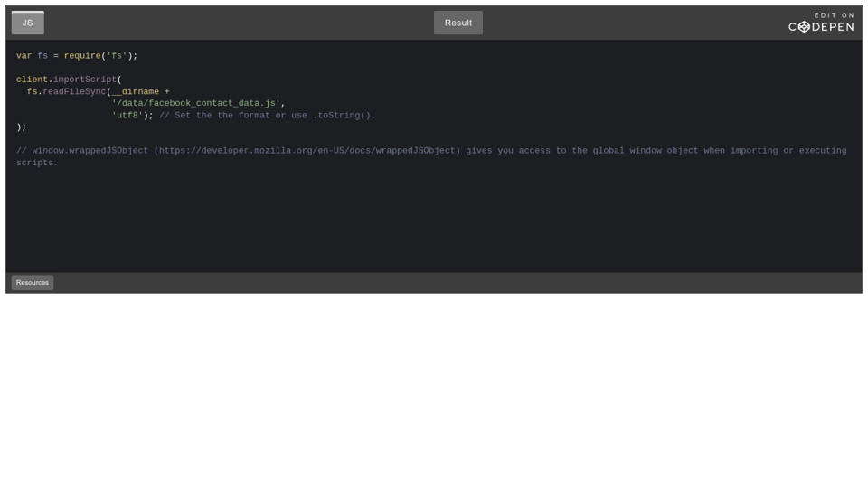Open the Result tab

pos(458,23)
